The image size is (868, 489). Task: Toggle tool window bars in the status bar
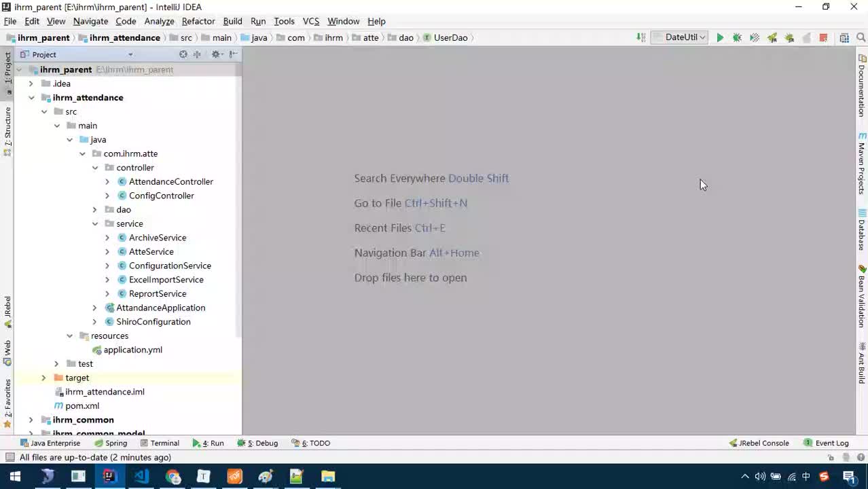pyautogui.click(x=9, y=458)
